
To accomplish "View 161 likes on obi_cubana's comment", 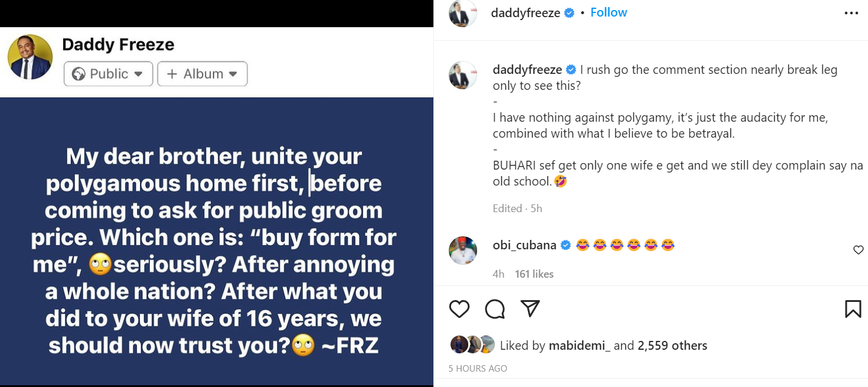I will 534,274.
